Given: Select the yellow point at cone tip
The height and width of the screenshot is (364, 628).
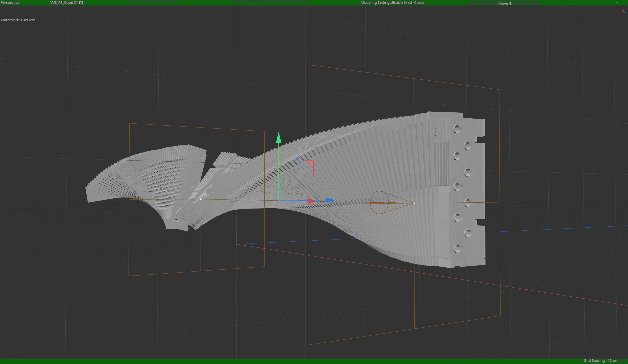Looking at the screenshot, I should coord(414,203).
